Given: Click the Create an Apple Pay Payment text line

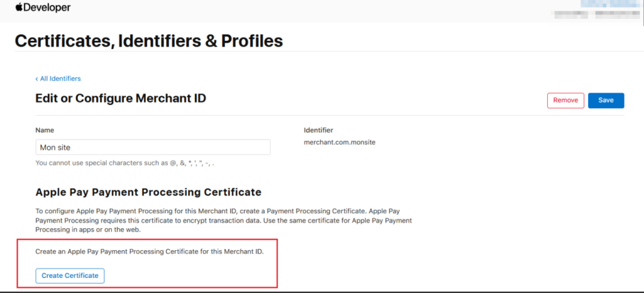Looking at the screenshot, I should [x=148, y=252].
